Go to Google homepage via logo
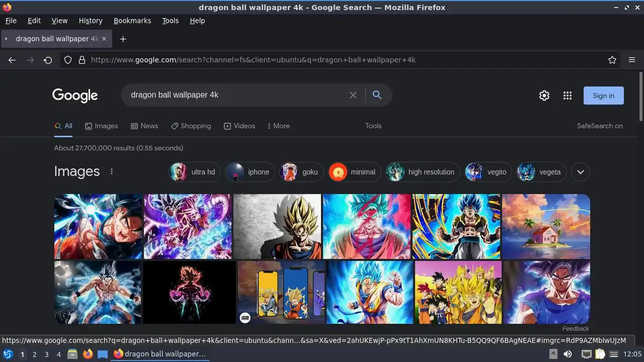 75,96
